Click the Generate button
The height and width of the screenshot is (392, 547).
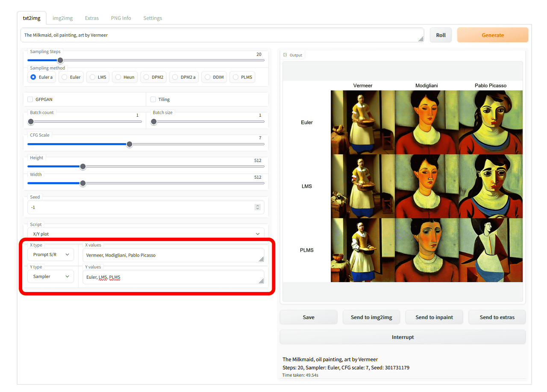493,35
